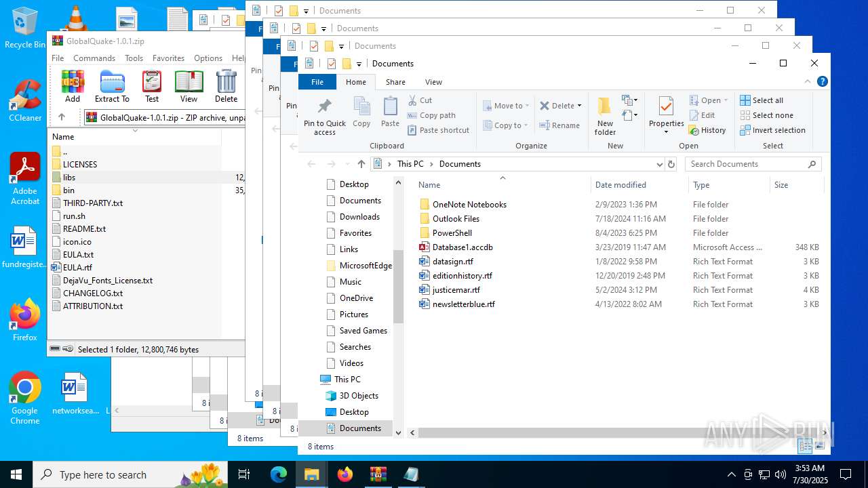
Task: Open Microsoft Edge from taskbar
Action: pyautogui.click(x=279, y=474)
